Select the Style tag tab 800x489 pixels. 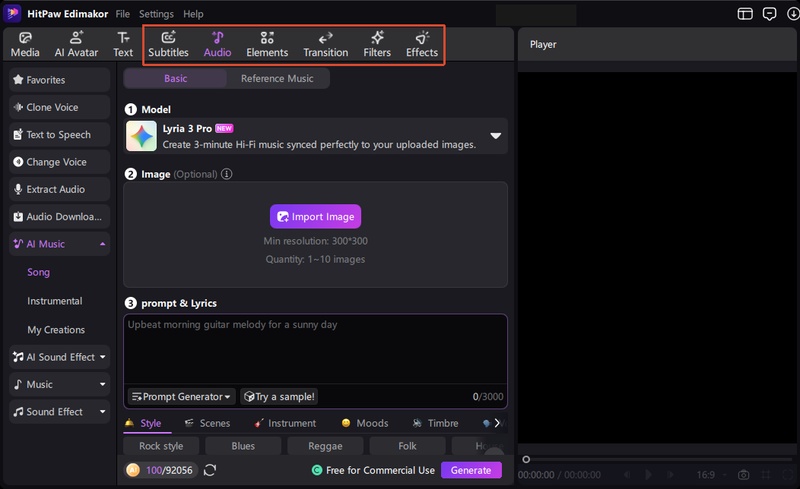tap(144, 423)
